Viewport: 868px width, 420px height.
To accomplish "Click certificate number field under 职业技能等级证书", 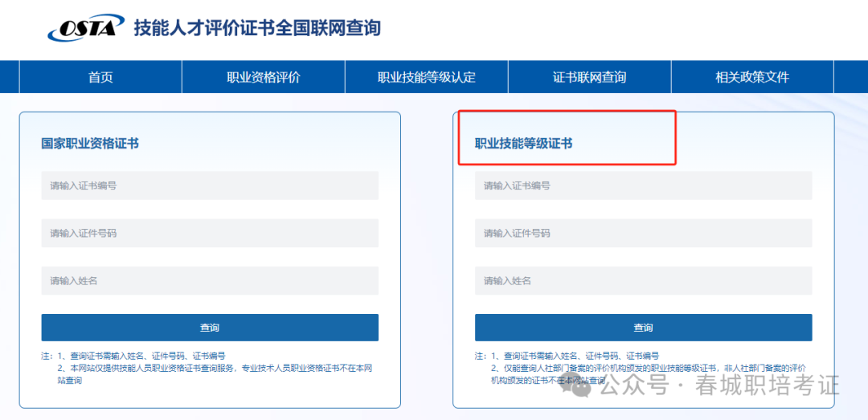I will click(643, 186).
